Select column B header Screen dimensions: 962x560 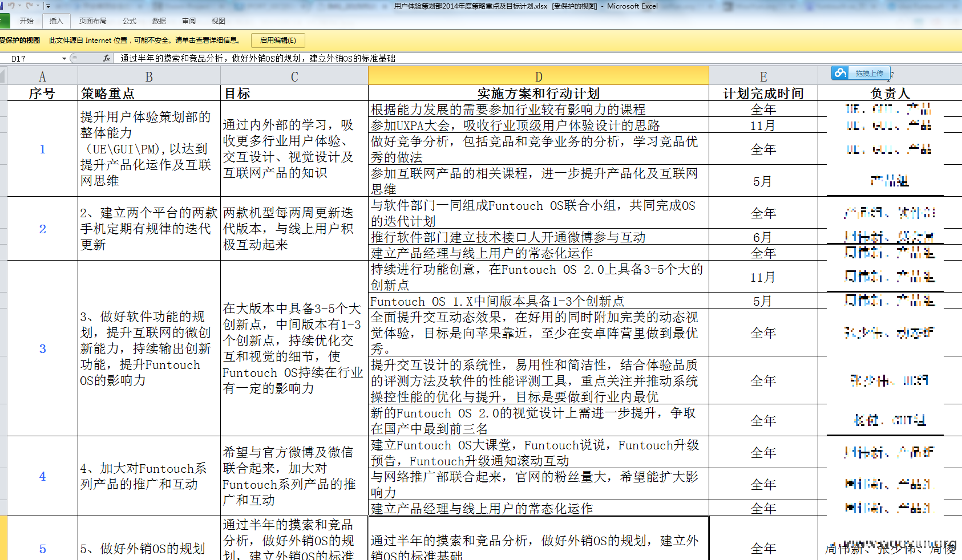coord(149,76)
